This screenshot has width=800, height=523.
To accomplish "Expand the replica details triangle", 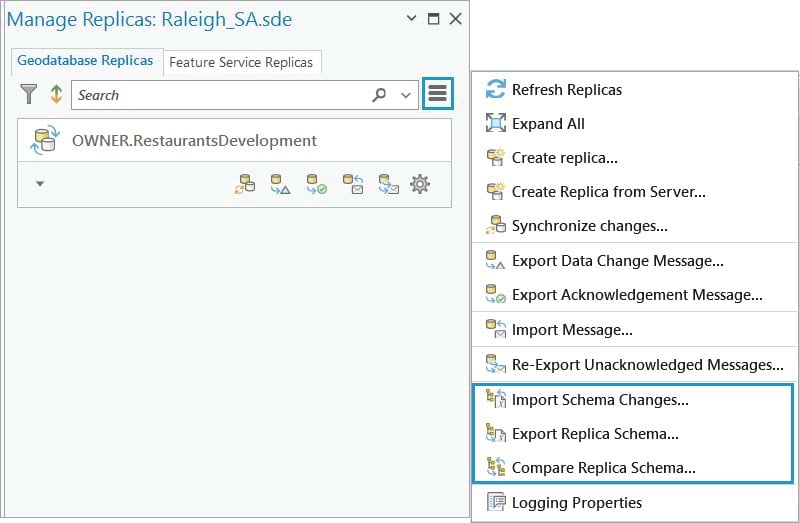I will (x=40, y=184).
